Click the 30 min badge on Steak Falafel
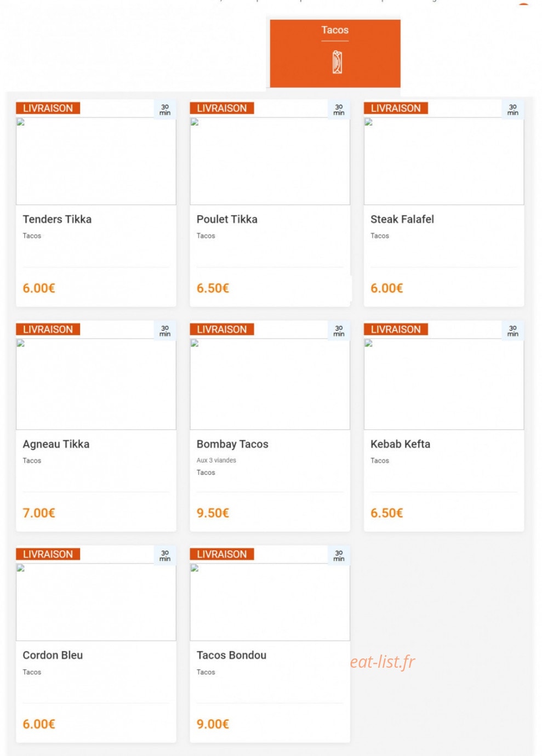542x756 pixels. pyautogui.click(x=512, y=110)
